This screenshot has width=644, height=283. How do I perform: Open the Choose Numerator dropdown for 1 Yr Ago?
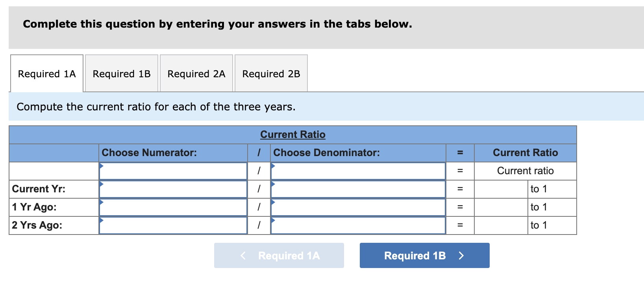pos(173,207)
